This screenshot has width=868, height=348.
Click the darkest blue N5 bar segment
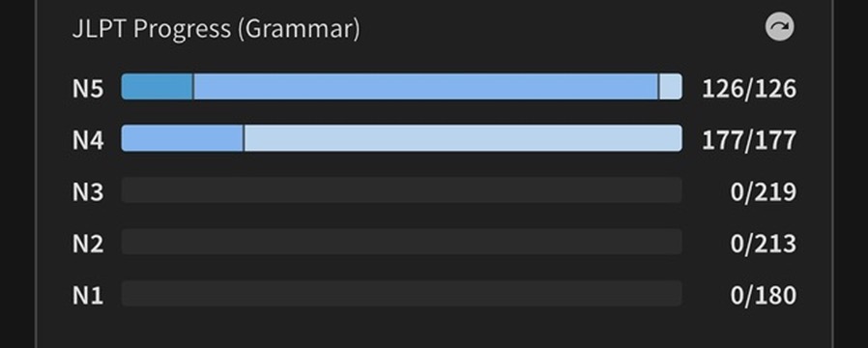[x=158, y=87]
